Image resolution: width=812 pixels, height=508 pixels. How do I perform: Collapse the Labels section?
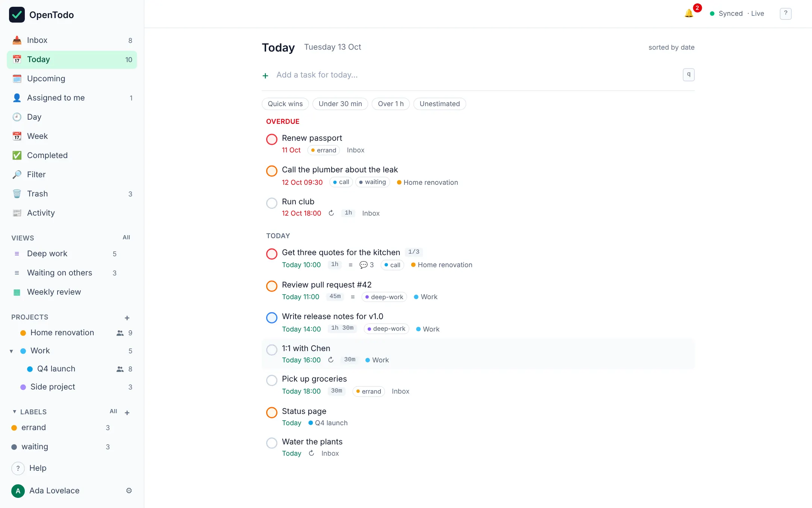(x=14, y=412)
